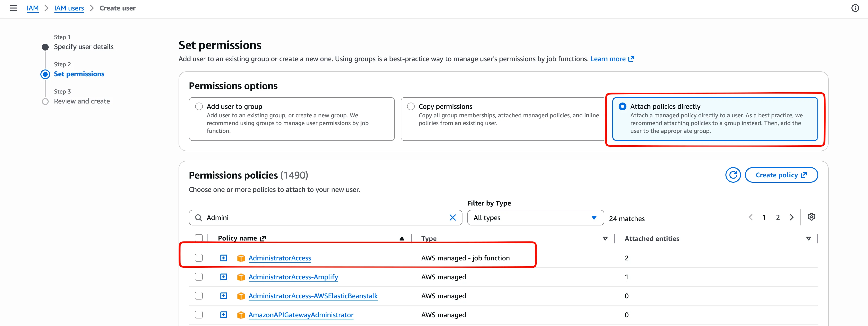The width and height of the screenshot is (868, 326).
Task: Check the AmazonAPIGatewayAdministrator policy checkbox
Action: (199, 315)
